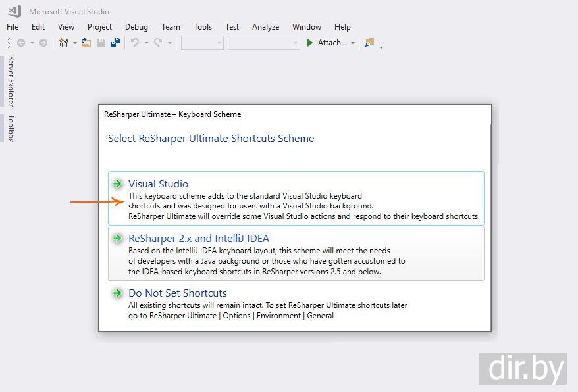The image size is (578, 392).
Task: Click the toolbar overflow options arrow
Action: tap(381, 46)
